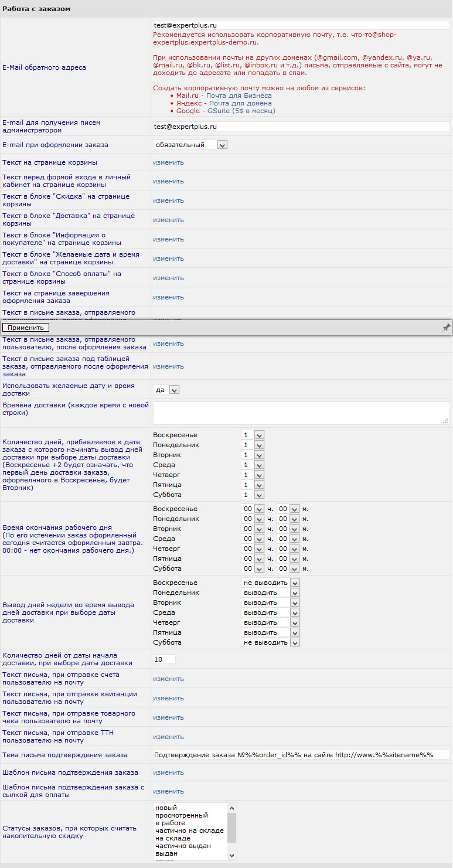This screenshot has height=868, width=453.
Task: Select выдан in the order statuses list
Action: pyautogui.click(x=190, y=854)
